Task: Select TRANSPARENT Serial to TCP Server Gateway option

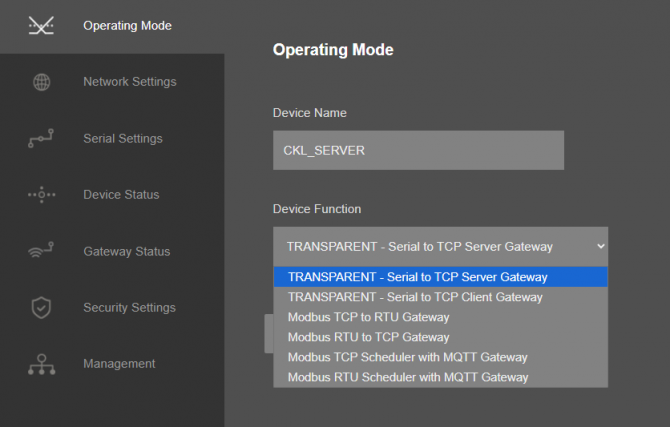Action: [441, 277]
